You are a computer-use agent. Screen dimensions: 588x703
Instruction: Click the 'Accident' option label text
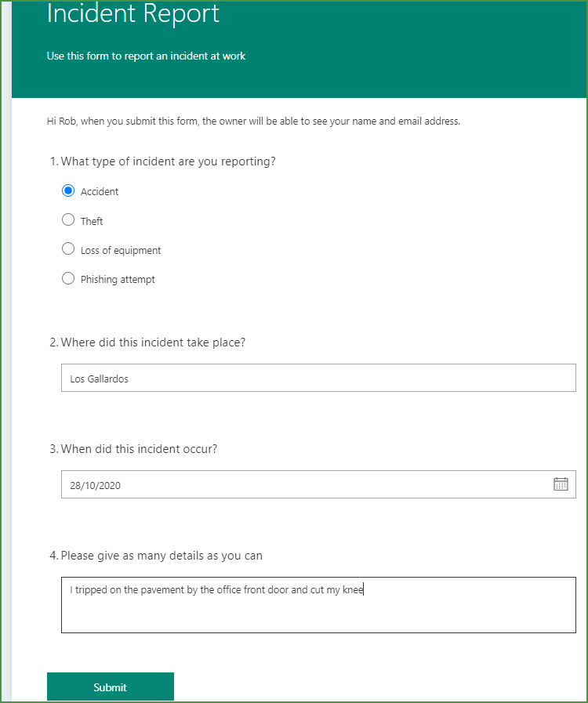100,191
